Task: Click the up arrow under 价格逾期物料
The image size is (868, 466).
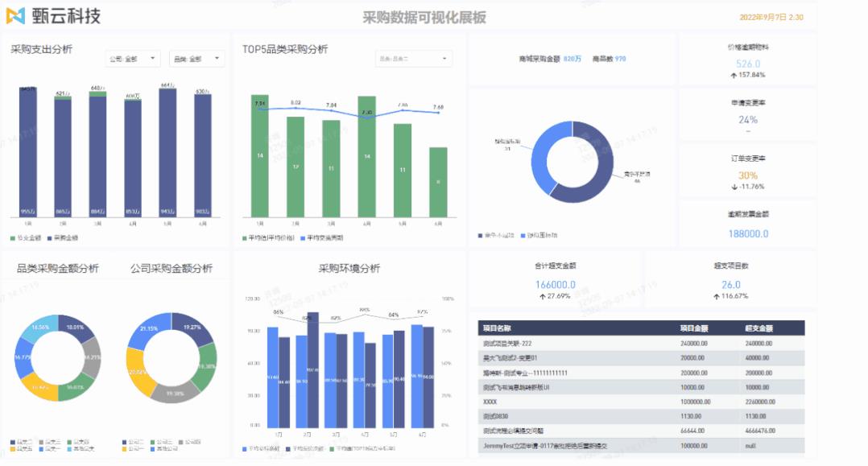Action: [x=734, y=75]
